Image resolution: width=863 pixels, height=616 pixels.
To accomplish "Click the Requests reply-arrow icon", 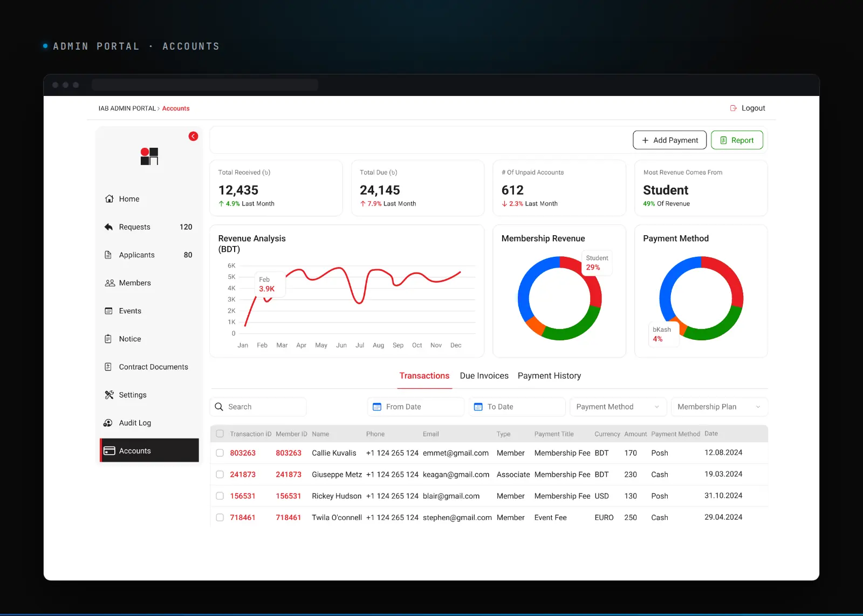I will click(x=108, y=227).
